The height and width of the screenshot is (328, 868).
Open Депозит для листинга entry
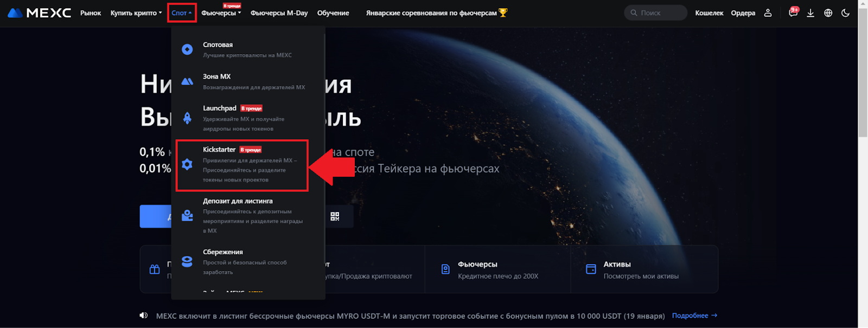pos(248,215)
